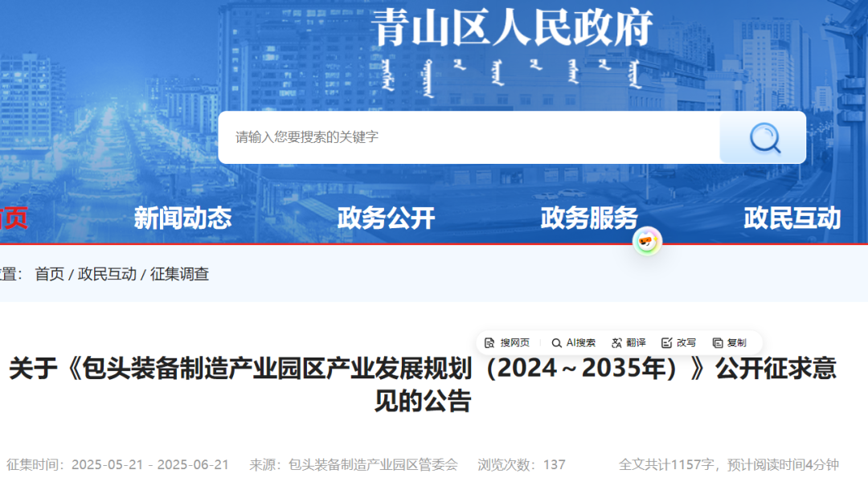
Task: Click the 改写 rewrite tool
Action: click(679, 343)
